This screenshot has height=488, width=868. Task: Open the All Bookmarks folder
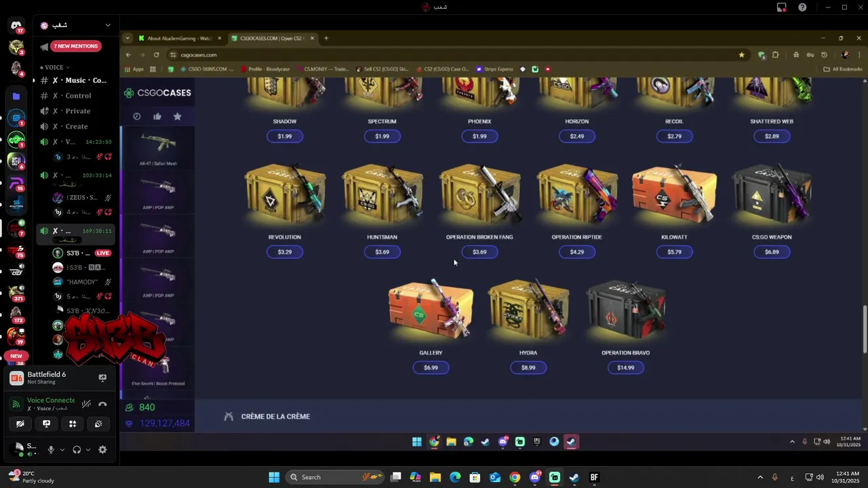843,69
